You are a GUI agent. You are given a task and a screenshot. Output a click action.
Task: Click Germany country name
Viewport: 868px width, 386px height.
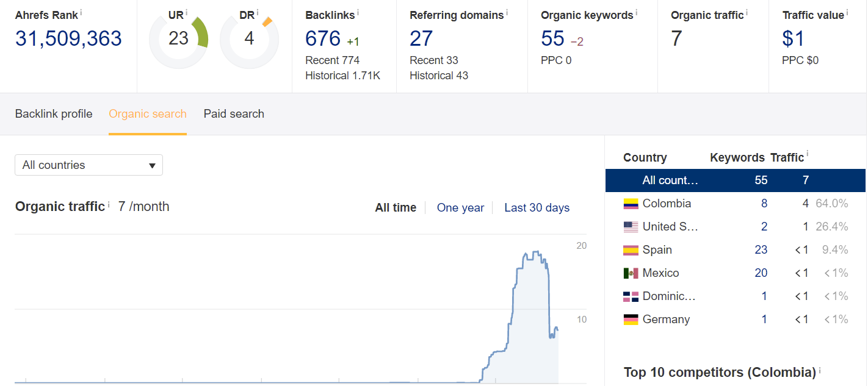667,320
